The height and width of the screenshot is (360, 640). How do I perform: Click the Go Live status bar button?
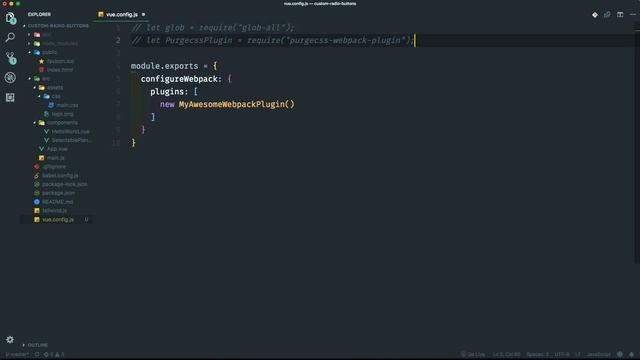[473, 354]
